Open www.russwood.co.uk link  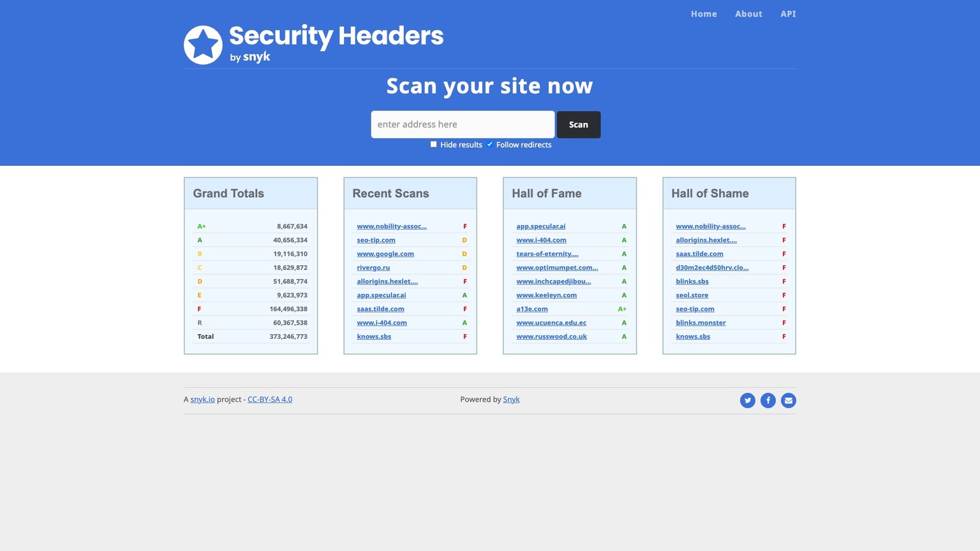[x=551, y=337]
